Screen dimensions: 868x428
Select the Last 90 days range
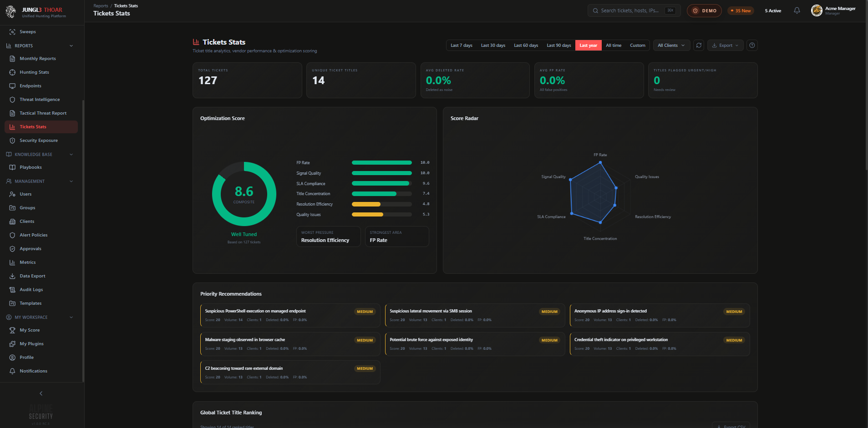[x=558, y=45]
